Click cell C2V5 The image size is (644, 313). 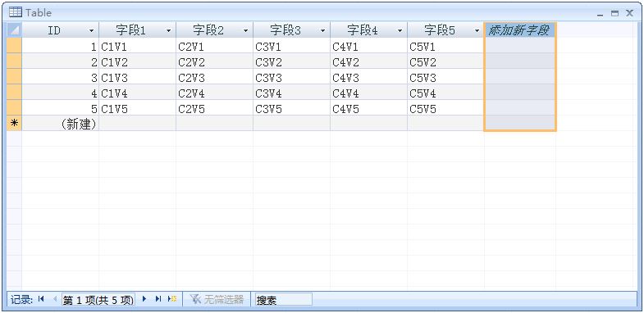pyautogui.click(x=215, y=108)
